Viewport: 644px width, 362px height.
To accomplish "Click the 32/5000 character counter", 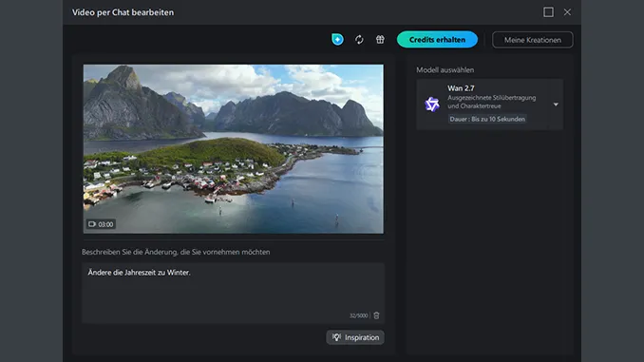I will pyautogui.click(x=358, y=315).
